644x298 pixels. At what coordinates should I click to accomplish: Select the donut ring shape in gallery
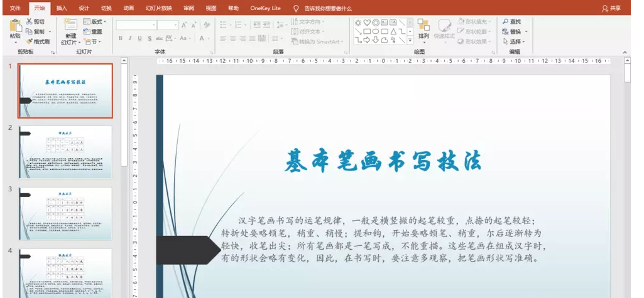tap(376, 23)
